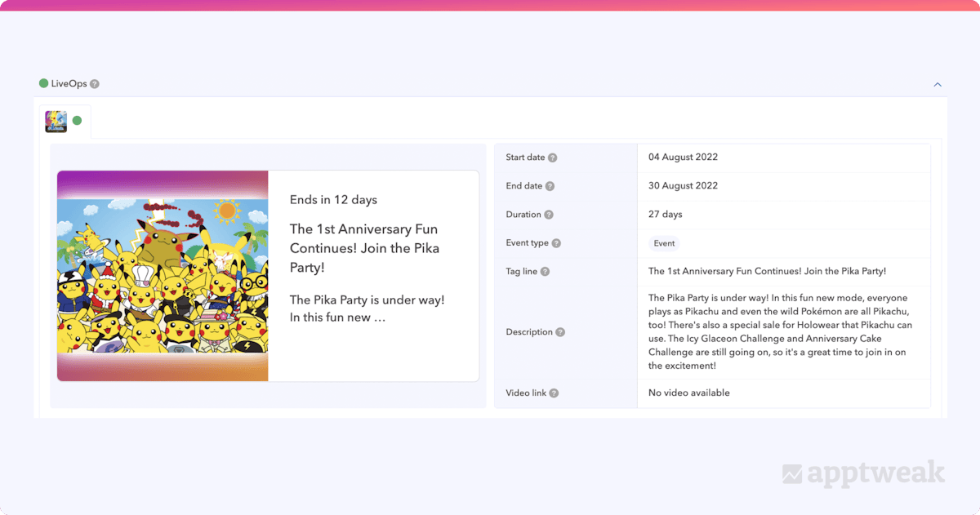Viewport: 980px width, 515px height.
Task: Click the help icon next to LiveOps
Action: coord(95,84)
